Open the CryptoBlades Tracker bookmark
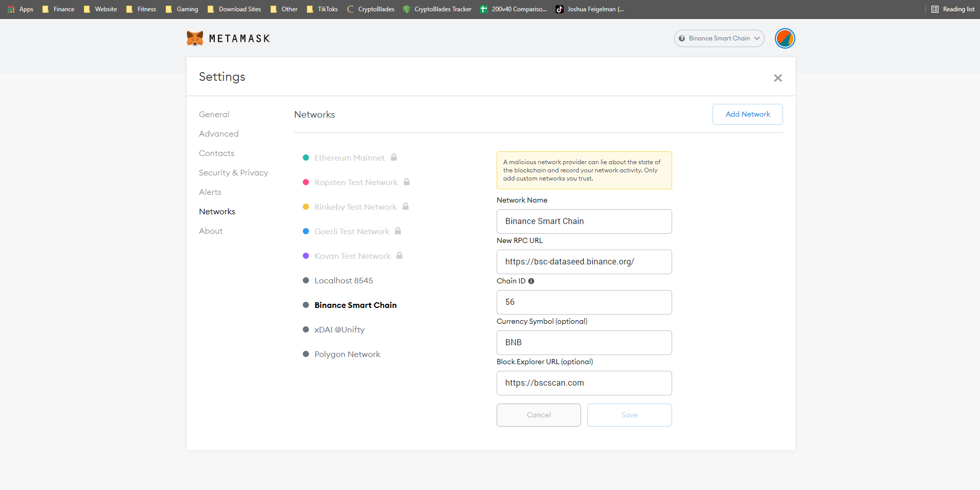Image resolution: width=980 pixels, height=490 pixels. click(x=437, y=9)
